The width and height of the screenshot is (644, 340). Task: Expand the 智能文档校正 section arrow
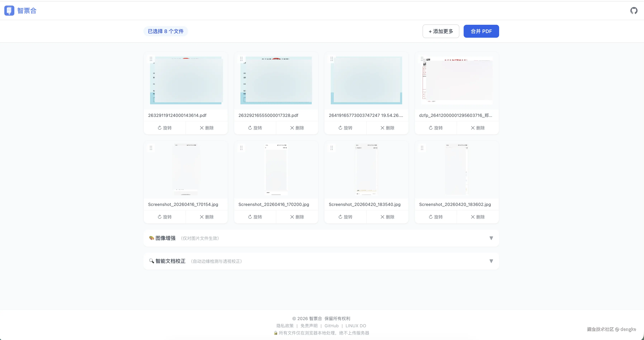(491, 261)
